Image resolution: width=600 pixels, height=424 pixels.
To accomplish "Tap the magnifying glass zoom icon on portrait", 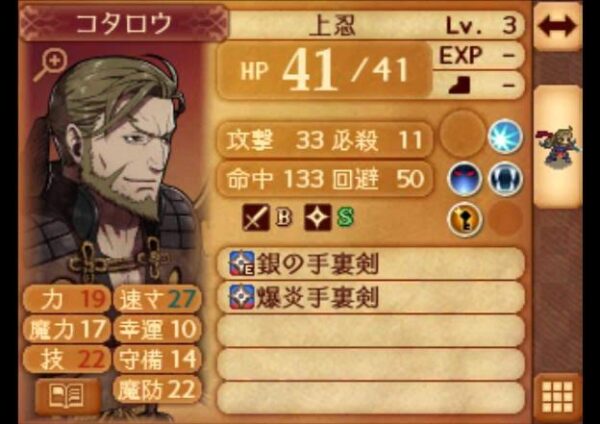I will [50, 65].
